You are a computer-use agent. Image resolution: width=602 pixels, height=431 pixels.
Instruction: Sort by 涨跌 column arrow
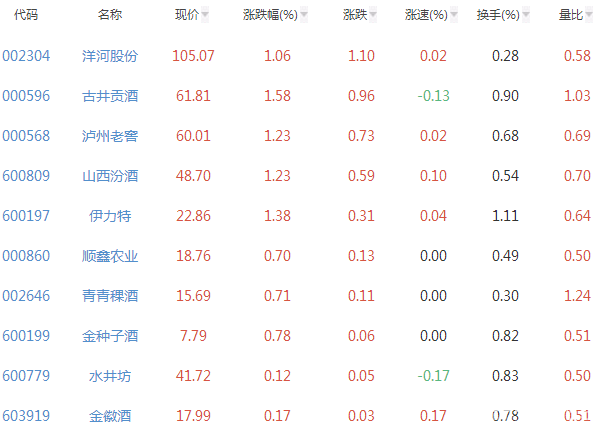(373, 15)
